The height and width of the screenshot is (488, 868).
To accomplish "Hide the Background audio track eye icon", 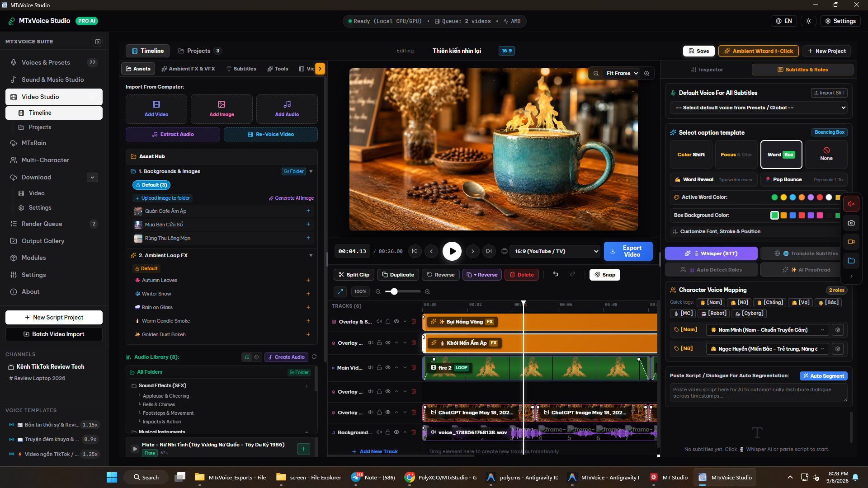I will point(396,432).
